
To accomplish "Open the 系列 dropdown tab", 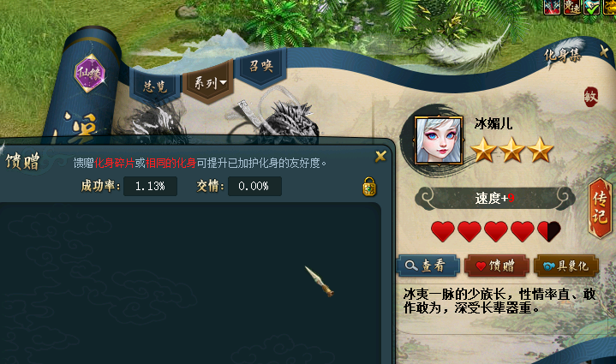I will tap(208, 82).
